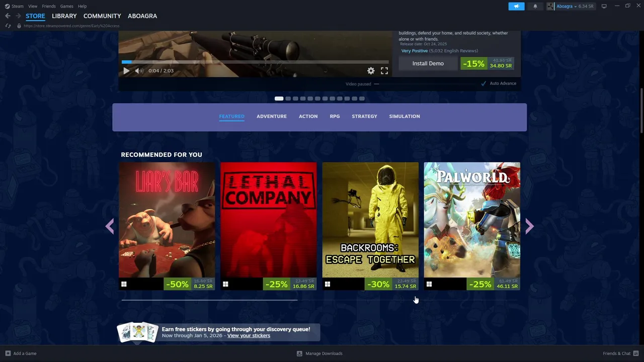Screen dimensions: 644x362
Task: Open the Very Positive reviews link
Action: point(415,51)
